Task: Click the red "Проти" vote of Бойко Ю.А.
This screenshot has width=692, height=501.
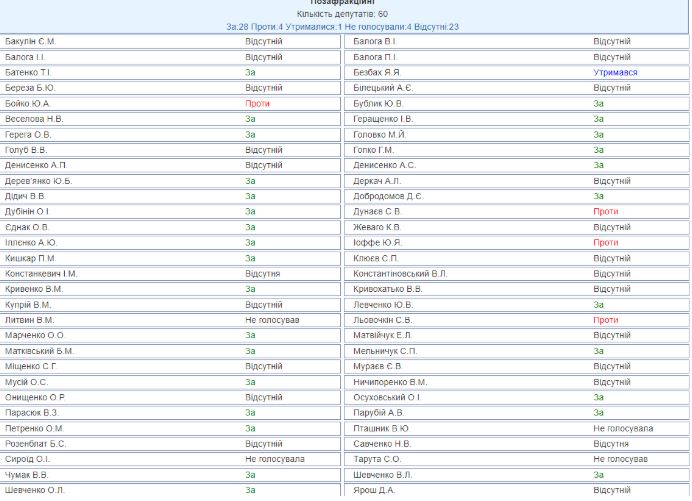Action: 257,104
